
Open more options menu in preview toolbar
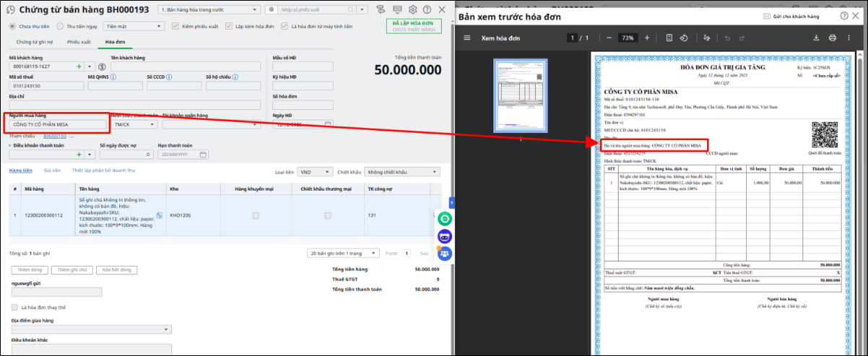point(851,38)
